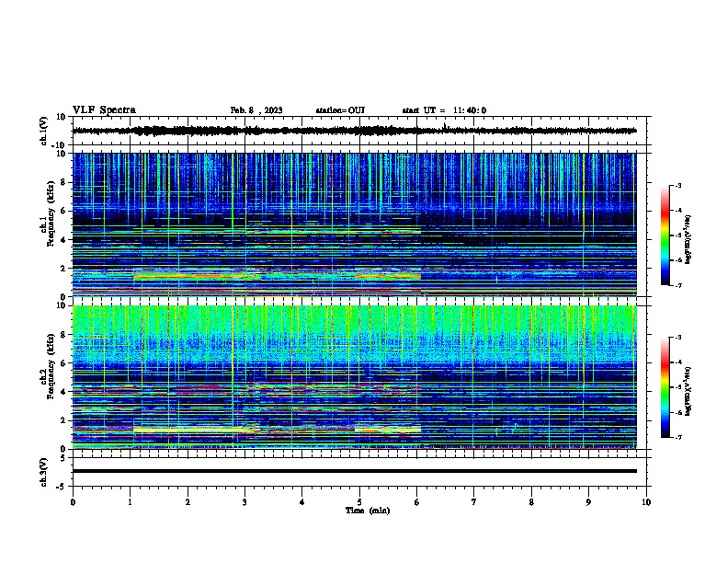Click the "ch.3(V)" vertical axis label

(x=44, y=472)
